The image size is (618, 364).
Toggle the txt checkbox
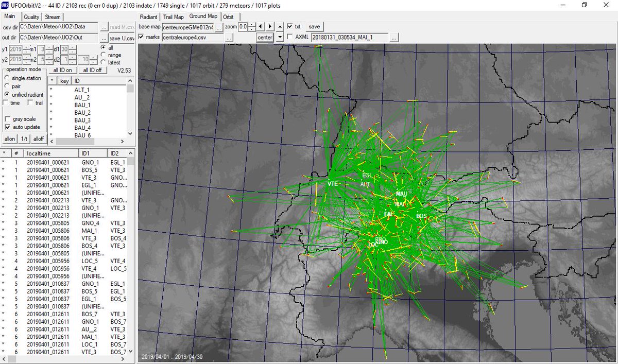(x=290, y=26)
